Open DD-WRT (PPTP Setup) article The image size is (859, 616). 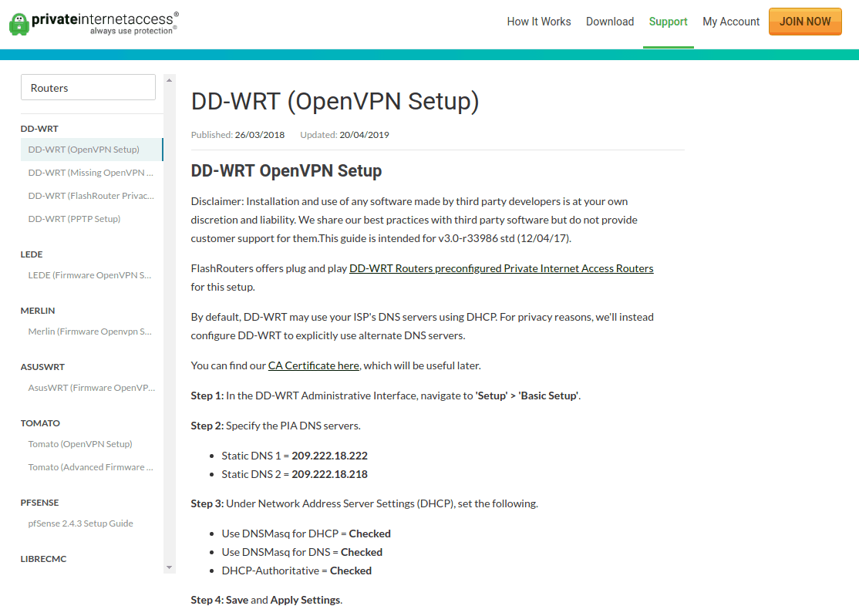coord(74,218)
